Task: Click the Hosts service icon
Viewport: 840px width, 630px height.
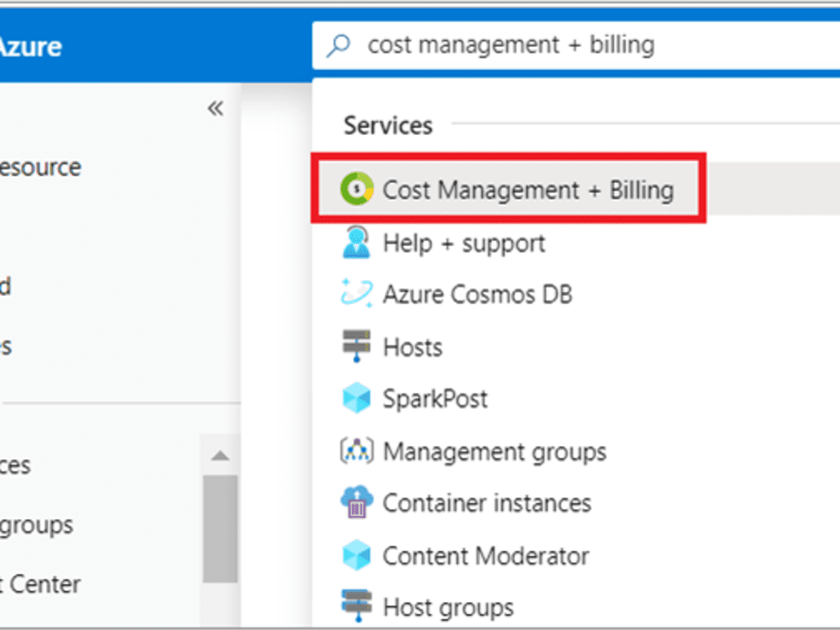Action: tap(357, 346)
